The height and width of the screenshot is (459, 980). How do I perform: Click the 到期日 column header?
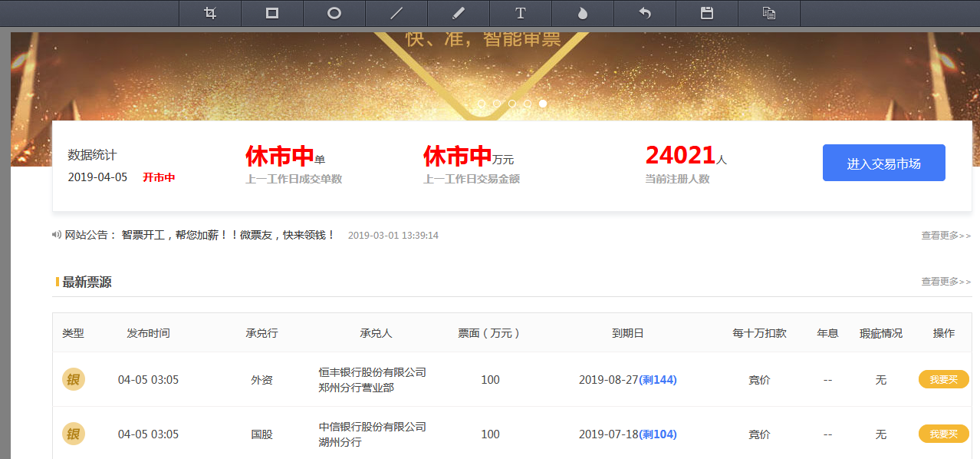(x=627, y=333)
